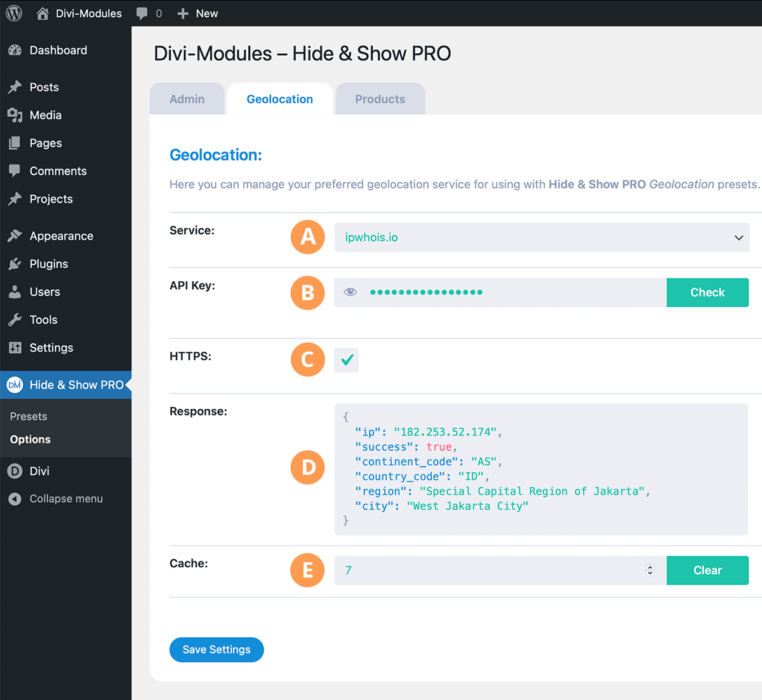762x700 pixels.
Task: Click the "continent_code": "AS" line
Action: pos(429,461)
